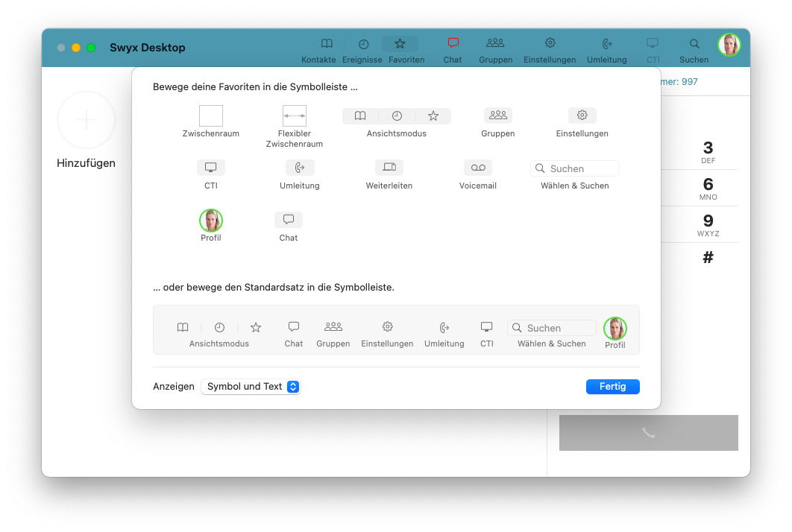The width and height of the screenshot is (792, 532).
Task: Click the Umleitung icon in the customization palette
Action: pos(300,168)
